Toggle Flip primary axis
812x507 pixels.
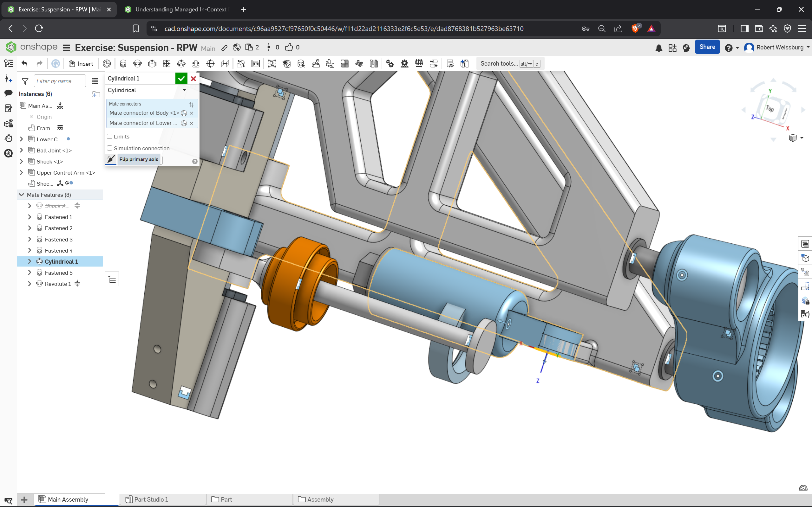(111, 159)
